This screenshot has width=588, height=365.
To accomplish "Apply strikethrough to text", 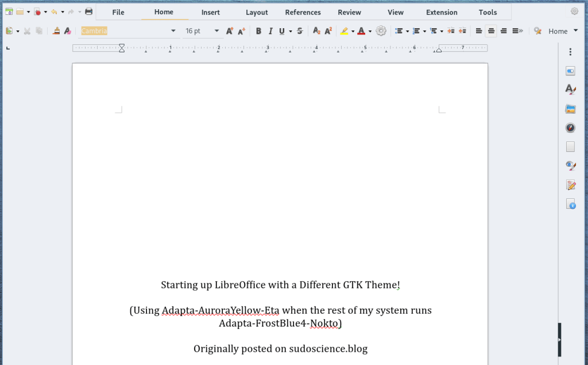I will [x=300, y=31].
